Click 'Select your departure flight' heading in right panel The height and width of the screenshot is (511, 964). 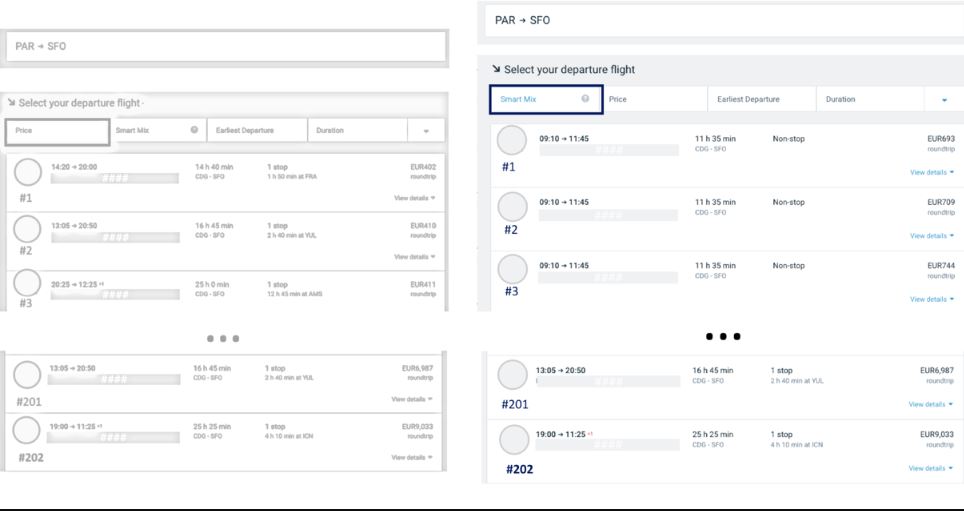569,69
